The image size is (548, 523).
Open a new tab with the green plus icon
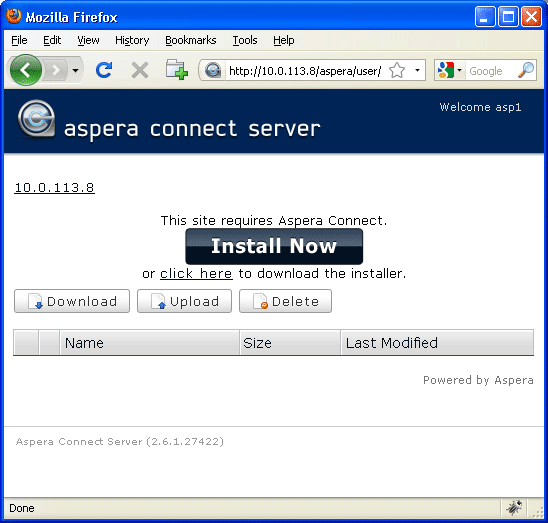click(176, 70)
